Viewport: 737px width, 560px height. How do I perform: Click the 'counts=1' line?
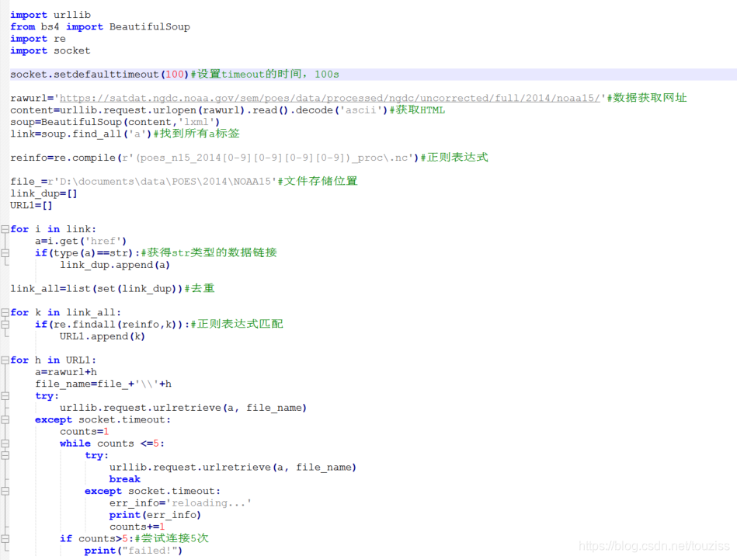pos(85,431)
